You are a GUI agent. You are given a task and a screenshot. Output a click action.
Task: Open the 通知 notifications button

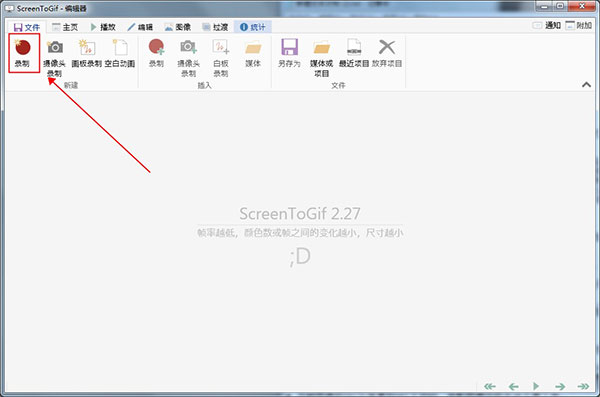546,26
